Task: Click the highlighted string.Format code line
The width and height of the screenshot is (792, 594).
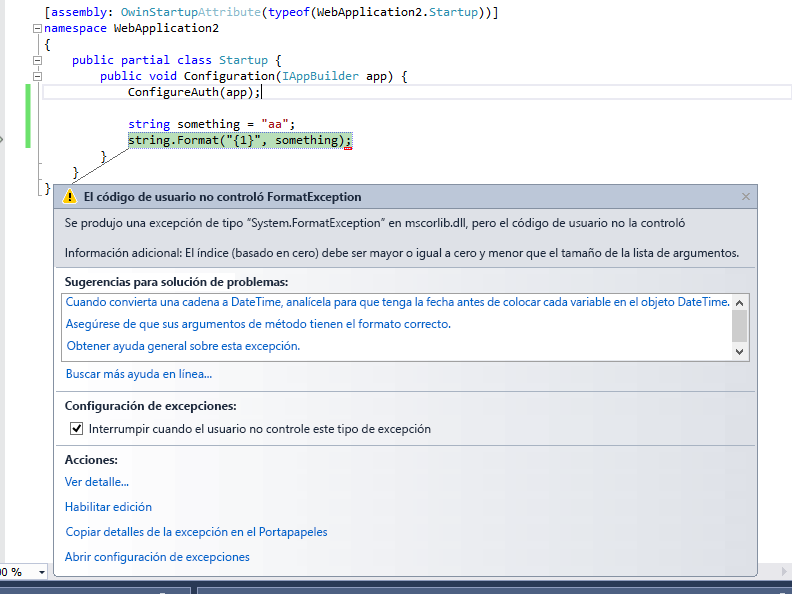Action: point(240,141)
